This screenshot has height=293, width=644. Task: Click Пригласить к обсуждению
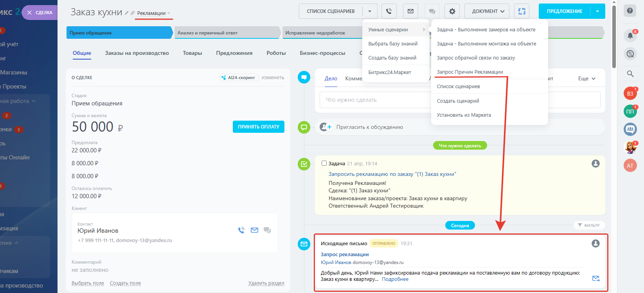[x=370, y=127]
